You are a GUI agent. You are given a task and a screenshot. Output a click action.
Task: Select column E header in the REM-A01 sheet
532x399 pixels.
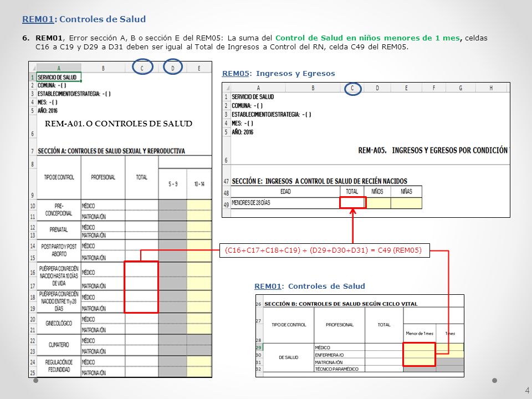click(x=199, y=68)
